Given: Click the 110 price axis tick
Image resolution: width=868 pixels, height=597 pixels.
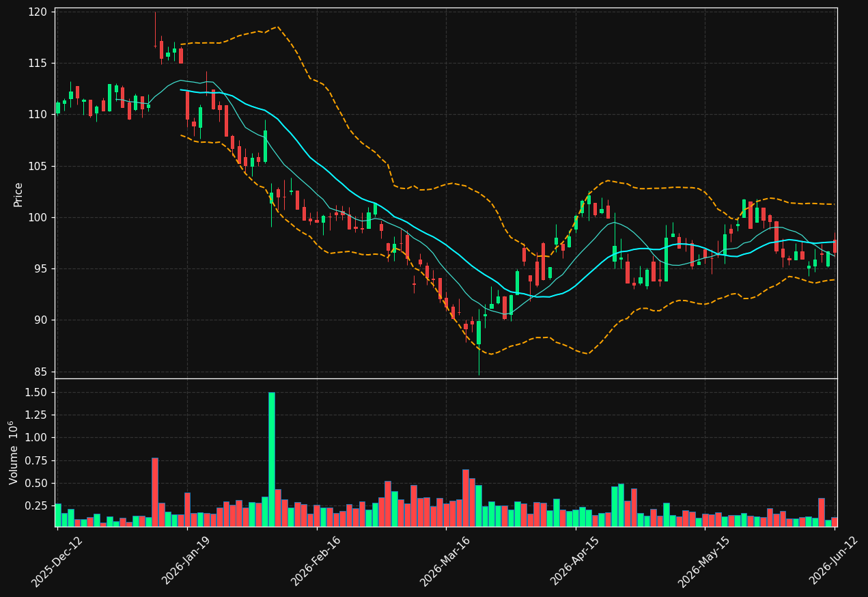Looking at the screenshot, I should pyautogui.click(x=38, y=114).
